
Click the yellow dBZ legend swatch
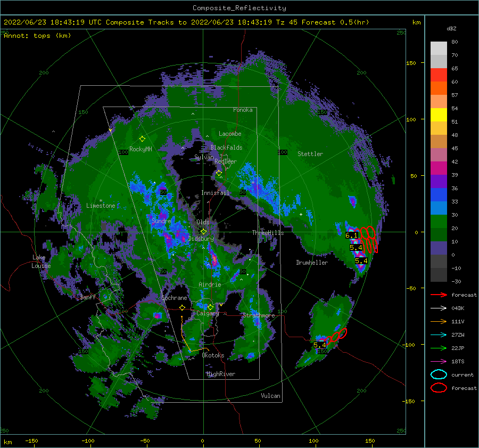coord(439,115)
